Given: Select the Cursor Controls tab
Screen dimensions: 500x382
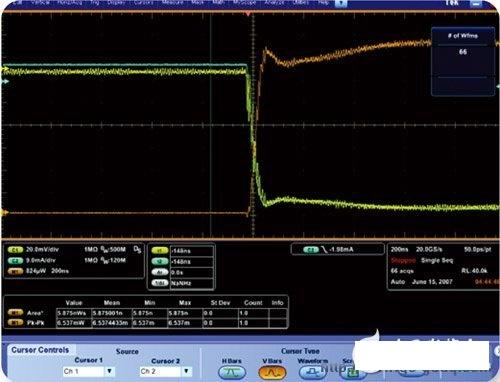Looking at the screenshot, I should [x=40, y=350].
